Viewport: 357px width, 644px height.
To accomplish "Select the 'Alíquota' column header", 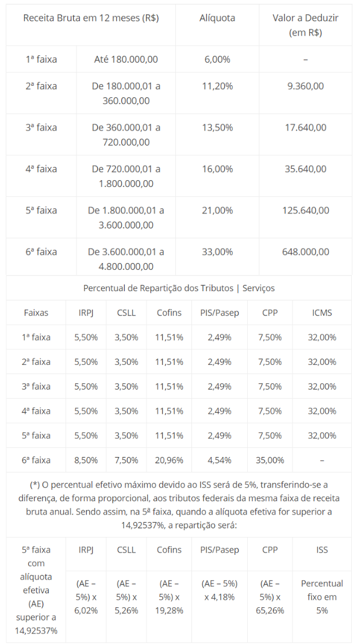I will tap(217, 18).
